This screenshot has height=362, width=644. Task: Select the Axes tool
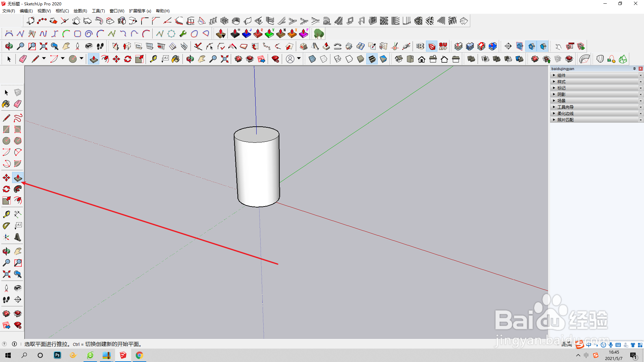point(6,237)
